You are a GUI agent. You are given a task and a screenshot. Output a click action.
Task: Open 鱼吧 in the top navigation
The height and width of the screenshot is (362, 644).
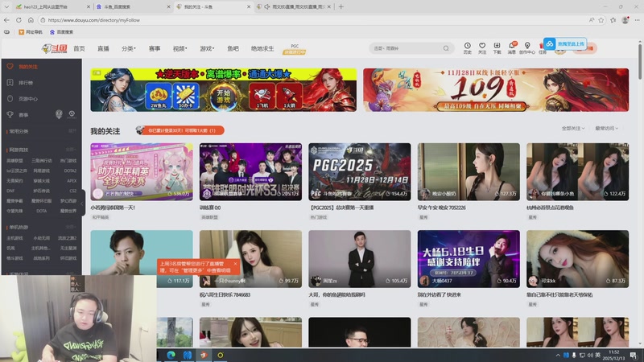[233, 48]
